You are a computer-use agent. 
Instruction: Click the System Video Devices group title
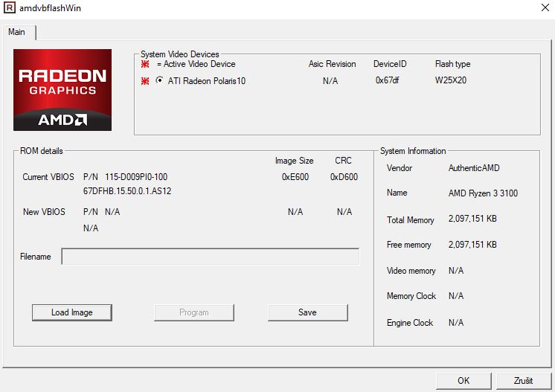180,54
